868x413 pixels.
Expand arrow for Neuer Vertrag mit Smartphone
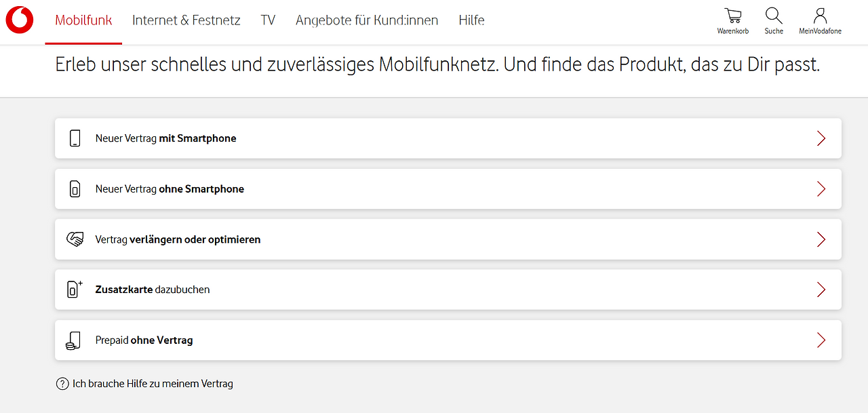(821, 138)
